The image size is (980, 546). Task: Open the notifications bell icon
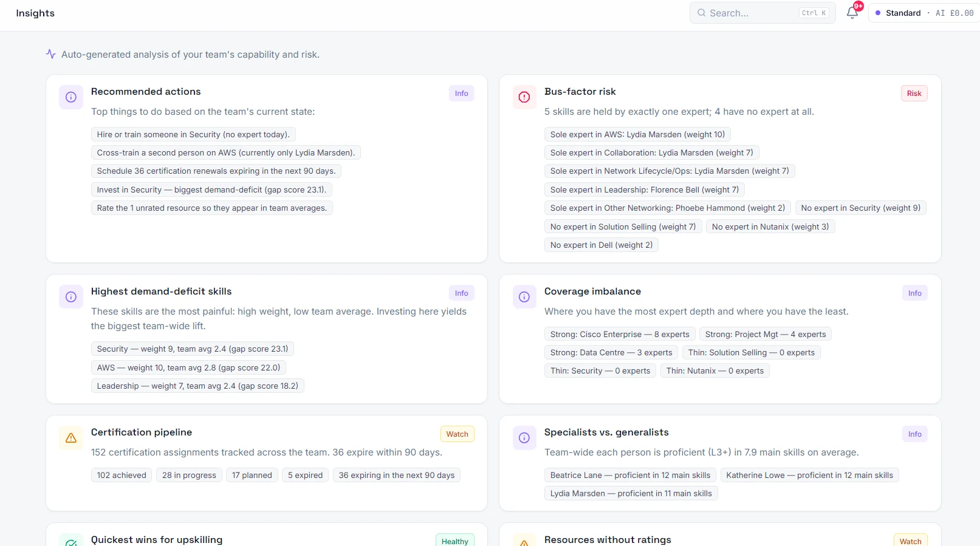tap(852, 13)
